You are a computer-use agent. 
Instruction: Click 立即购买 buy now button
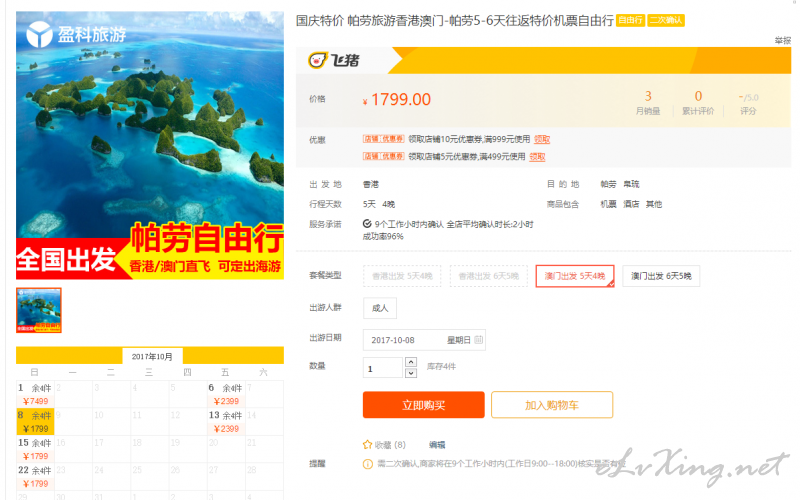[423, 405]
